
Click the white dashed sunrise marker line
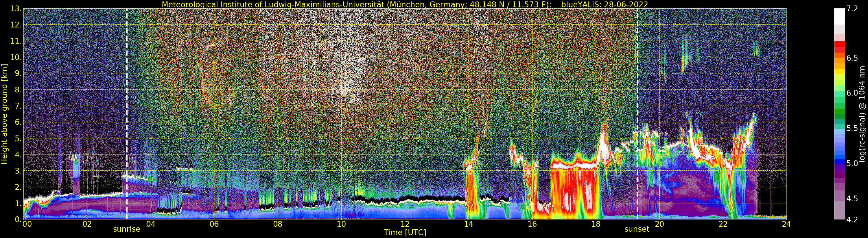[127, 114]
